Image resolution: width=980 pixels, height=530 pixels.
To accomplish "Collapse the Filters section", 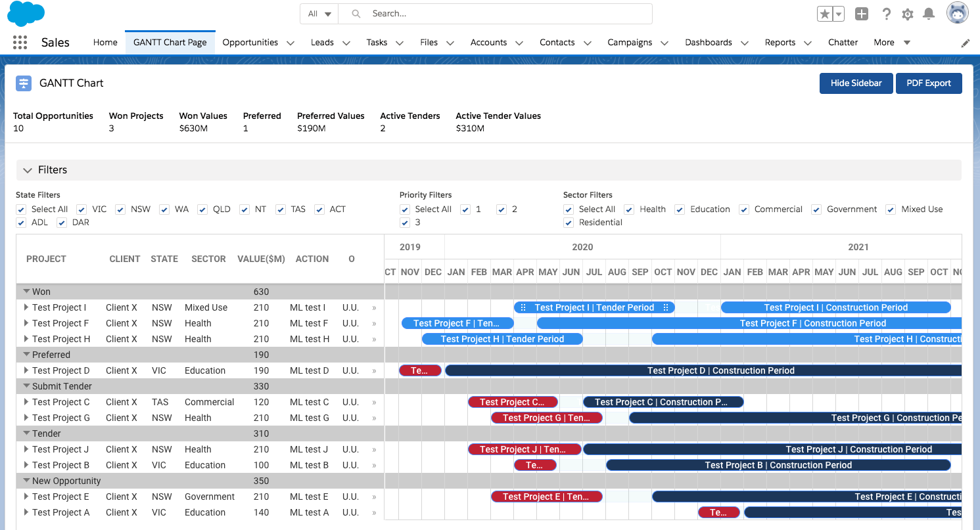I will point(28,170).
